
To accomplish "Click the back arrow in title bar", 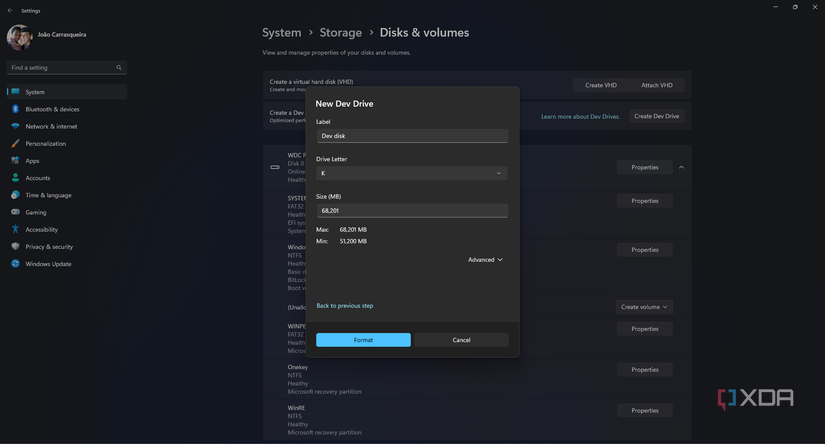I will click(x=10, y=10).
